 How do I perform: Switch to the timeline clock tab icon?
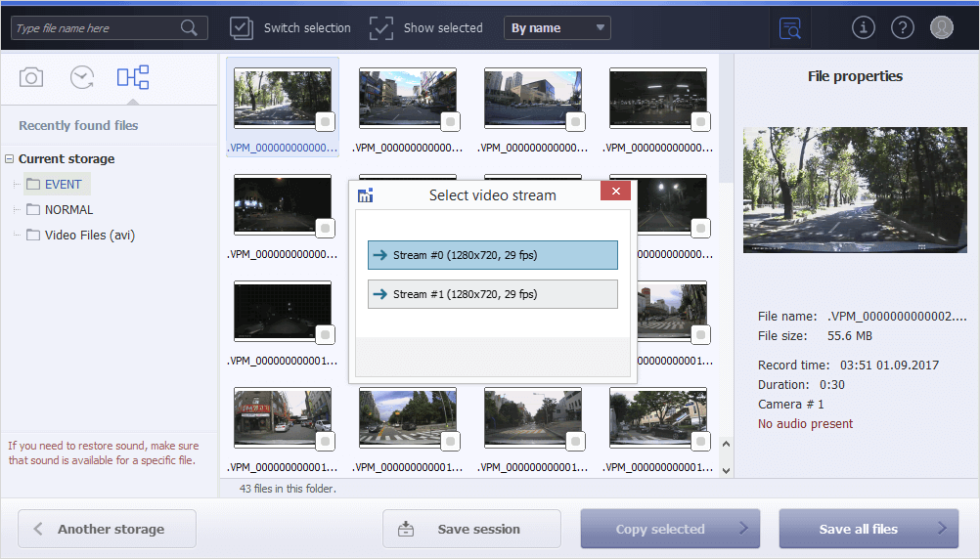click(82, 77)
